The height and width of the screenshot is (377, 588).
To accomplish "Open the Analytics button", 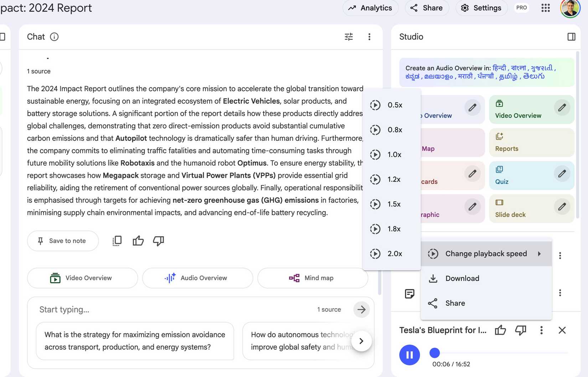I will click(370, 8).
